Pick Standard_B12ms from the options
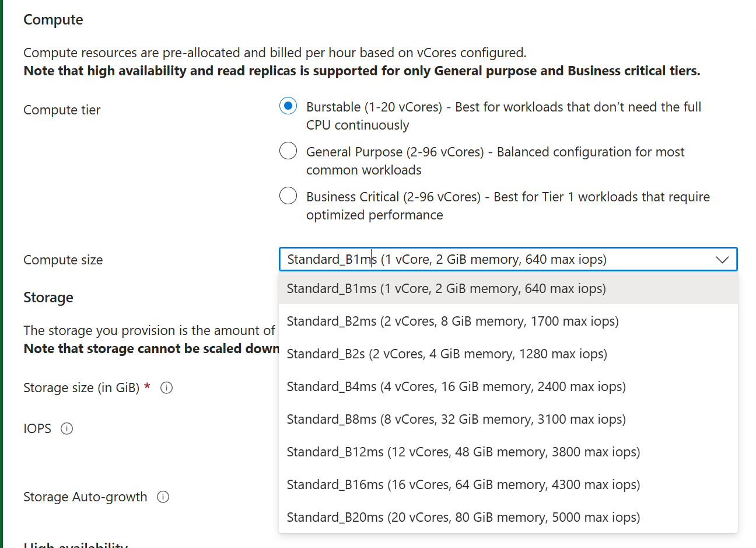 point(463,452)
